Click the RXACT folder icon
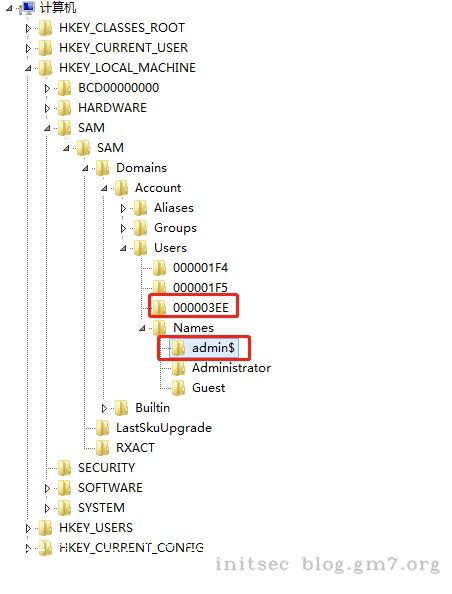452x594 pixels. [x=103, y=448]
